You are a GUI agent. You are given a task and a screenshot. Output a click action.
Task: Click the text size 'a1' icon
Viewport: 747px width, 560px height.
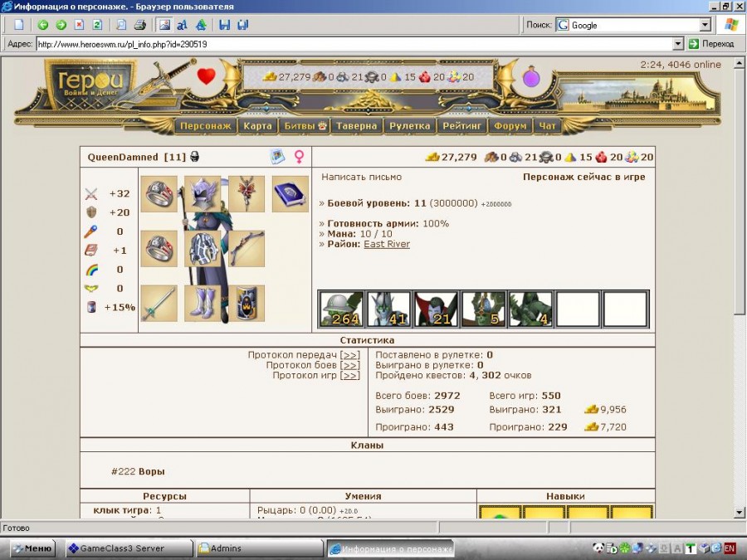(182, 25)
